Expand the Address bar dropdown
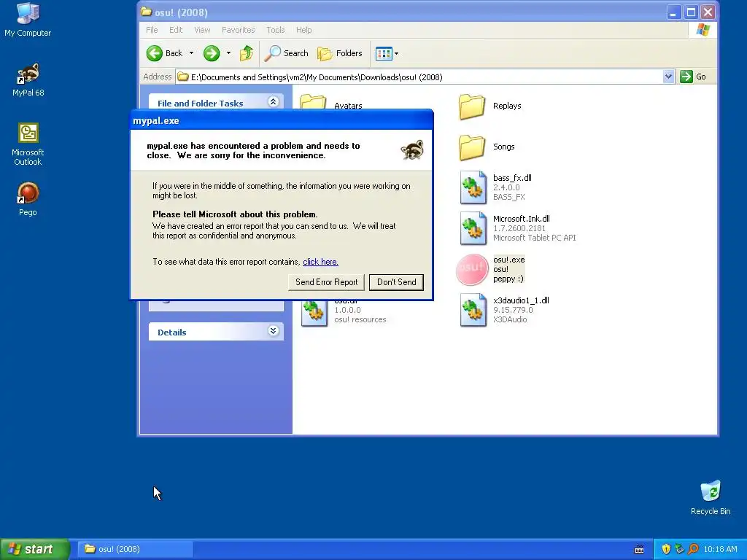The image size is (747, 560). tap(668, 77)
